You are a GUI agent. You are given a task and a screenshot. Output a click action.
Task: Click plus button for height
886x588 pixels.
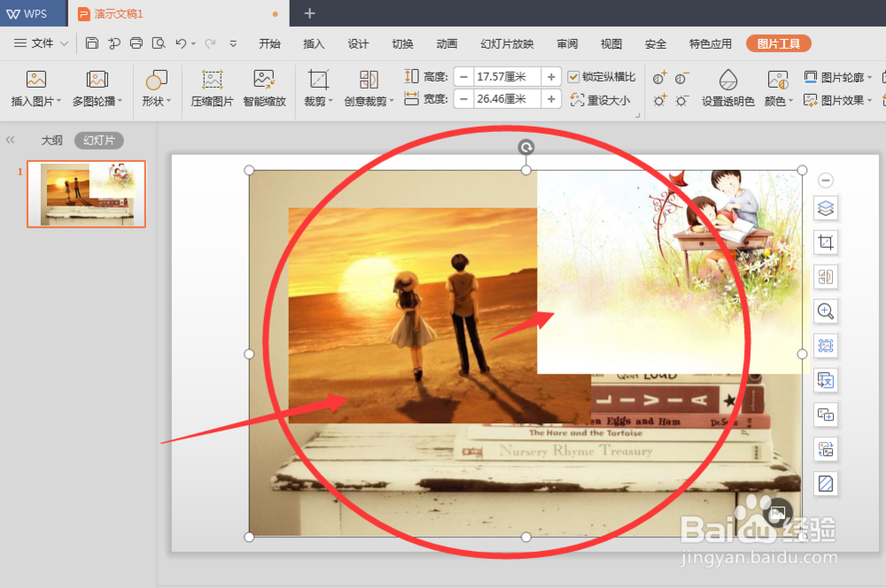[x=551, y=77]
